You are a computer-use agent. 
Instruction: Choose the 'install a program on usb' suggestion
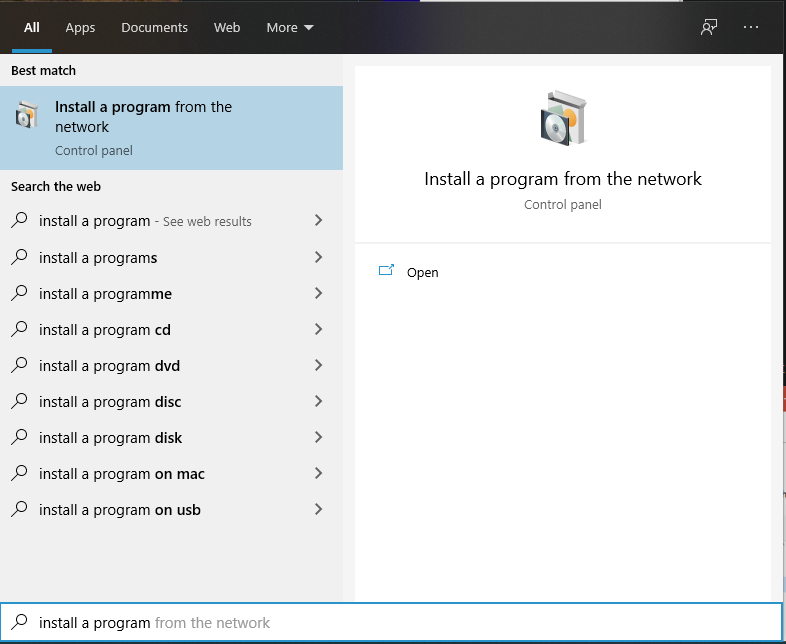[120, 509]
